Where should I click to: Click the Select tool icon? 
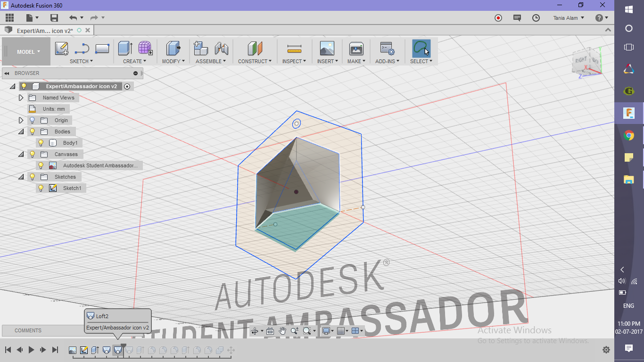pyautogui.click(x=421, y=49)
